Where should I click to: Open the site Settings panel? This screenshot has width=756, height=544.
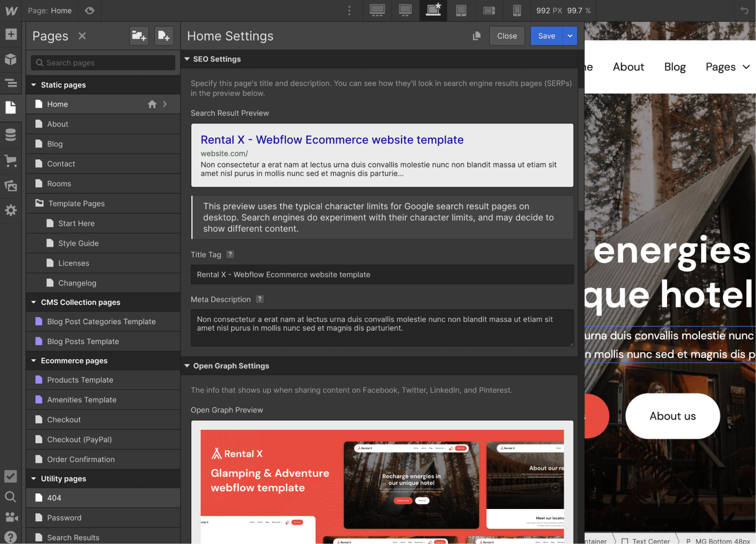[11, 210]
